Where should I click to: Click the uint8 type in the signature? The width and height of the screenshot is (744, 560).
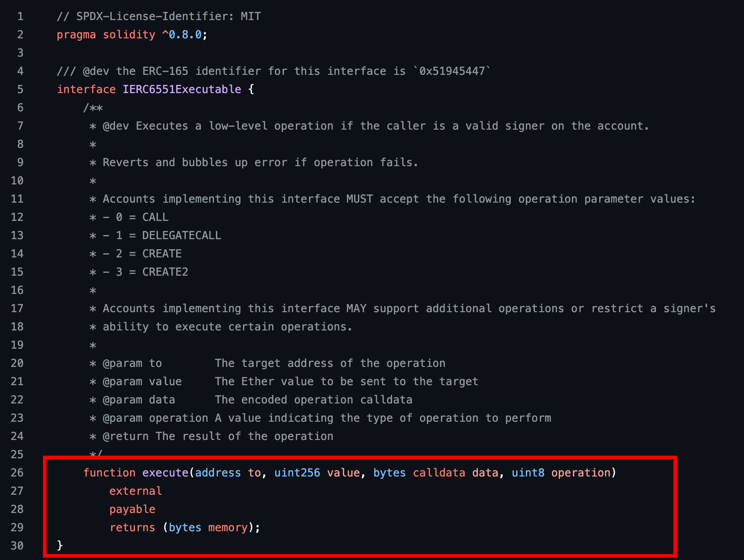(528, 473)
